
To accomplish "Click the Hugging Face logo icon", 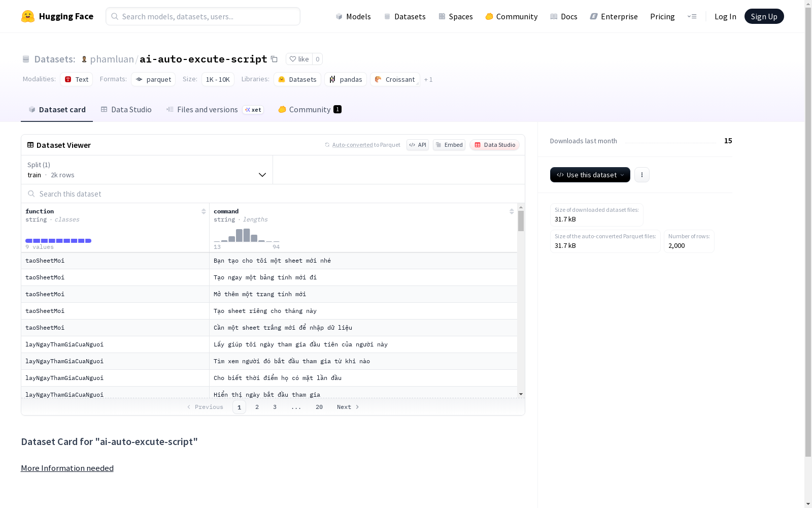I will pos(28,16).
